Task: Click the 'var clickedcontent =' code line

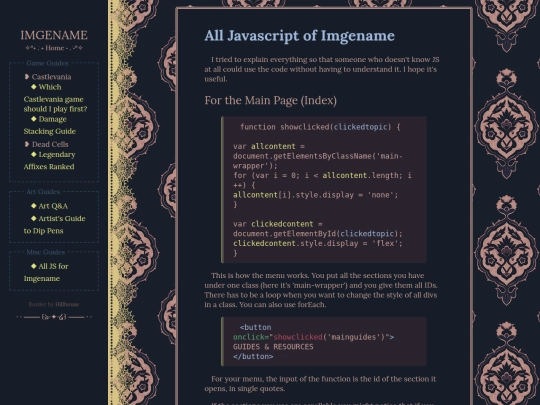Action: coord(278,224)
